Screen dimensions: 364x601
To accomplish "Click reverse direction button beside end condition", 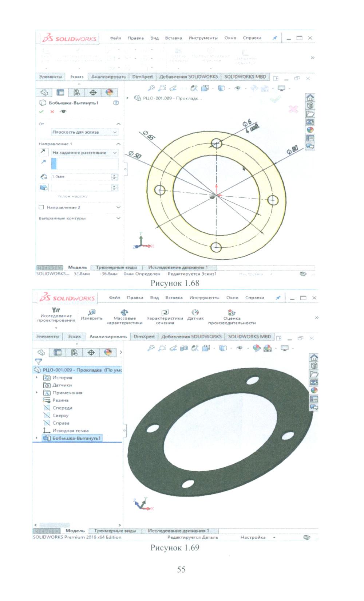I will (x=43, y=153).
